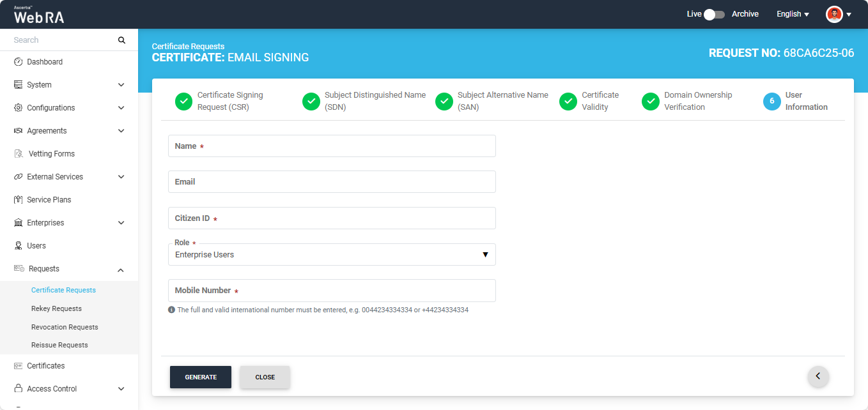The image size is (868, 410).
Task: Click the search magnifier icon in sidebar
Action: [x=121, y=40]
